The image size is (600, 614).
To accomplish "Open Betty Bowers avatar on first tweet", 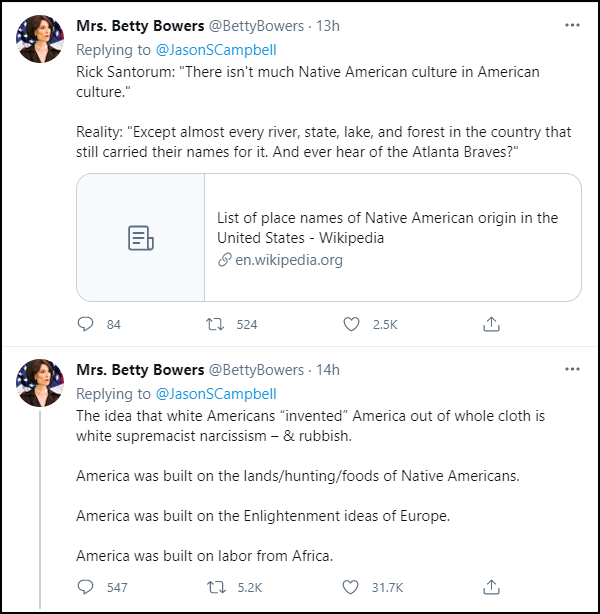I will pos(41,40).
